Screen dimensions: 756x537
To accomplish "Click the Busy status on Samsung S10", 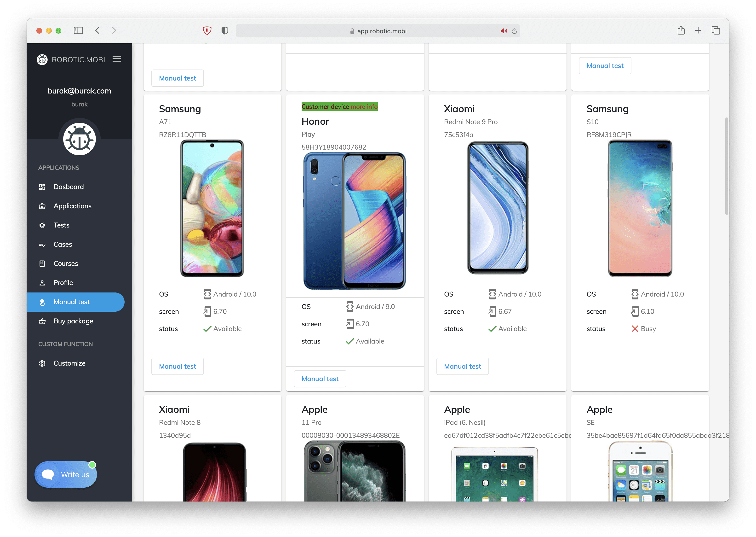I will (x=643, y=329).
